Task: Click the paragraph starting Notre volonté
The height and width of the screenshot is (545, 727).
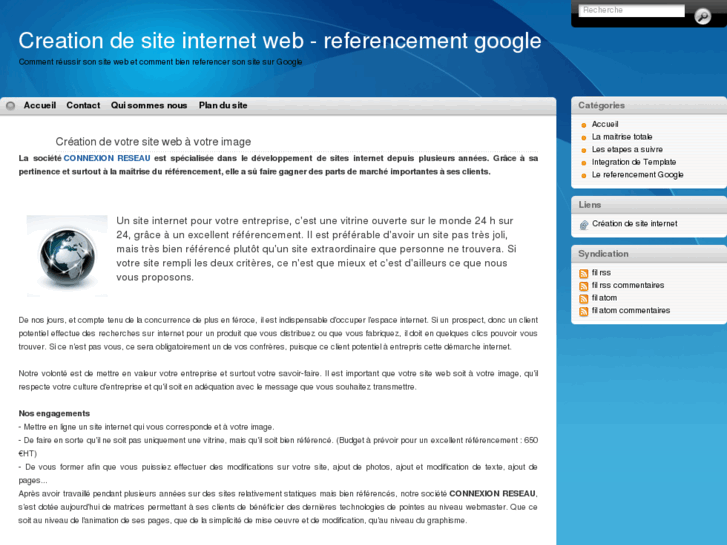Action: pyautogui.click(x=278, y=380)
